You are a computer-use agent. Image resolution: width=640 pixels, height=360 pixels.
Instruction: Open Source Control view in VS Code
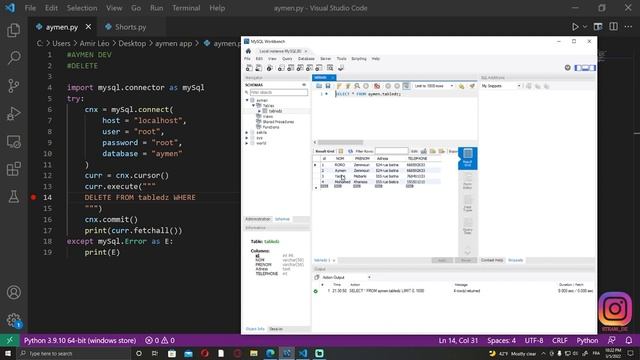(13, 85)
